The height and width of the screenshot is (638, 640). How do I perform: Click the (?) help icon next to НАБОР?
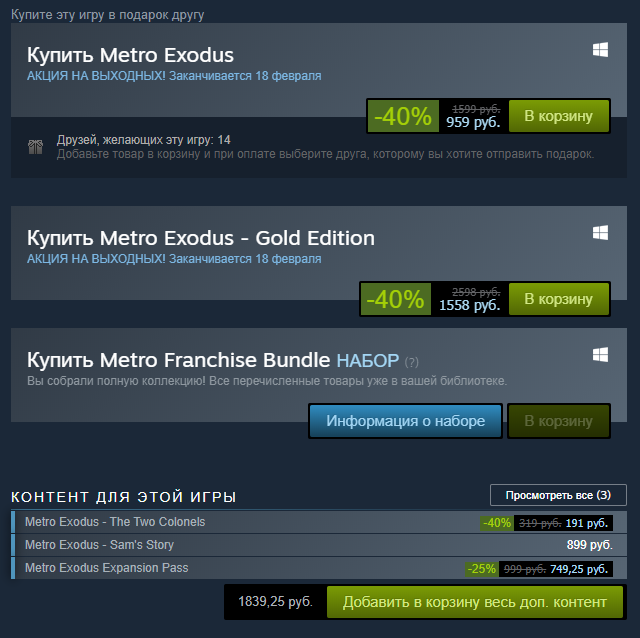pyautogui.click(x=412, y=361)
